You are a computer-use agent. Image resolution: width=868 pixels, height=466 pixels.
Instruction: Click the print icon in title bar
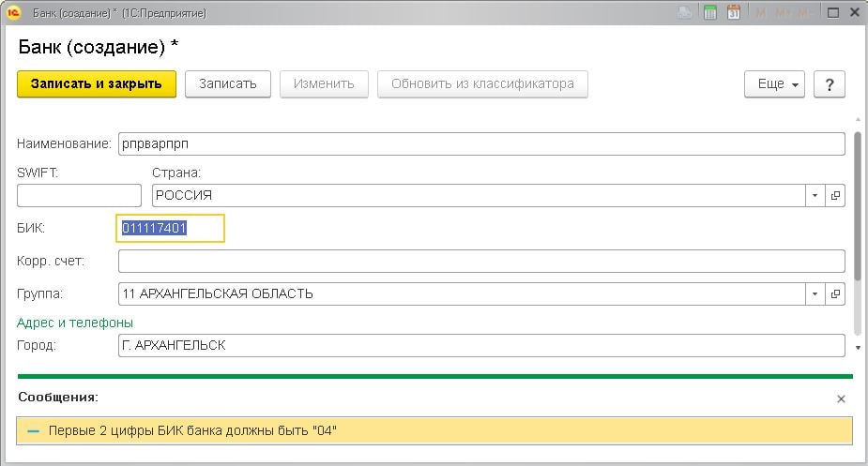click(686, 13)
